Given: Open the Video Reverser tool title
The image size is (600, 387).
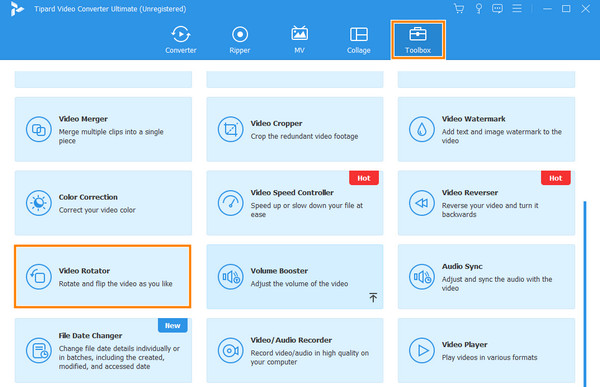Looking at the screenshot, I should point(470,193).
